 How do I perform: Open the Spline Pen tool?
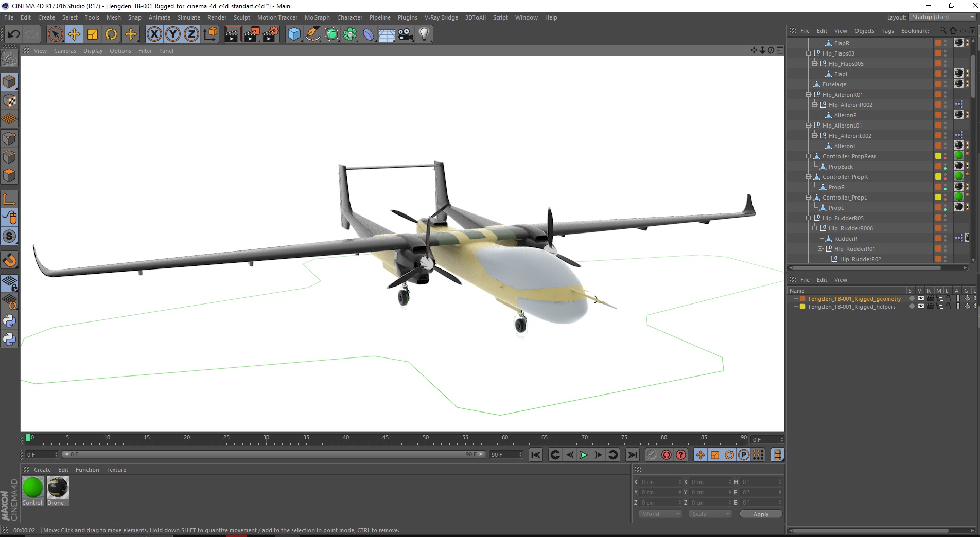click(x=313, y=34)
